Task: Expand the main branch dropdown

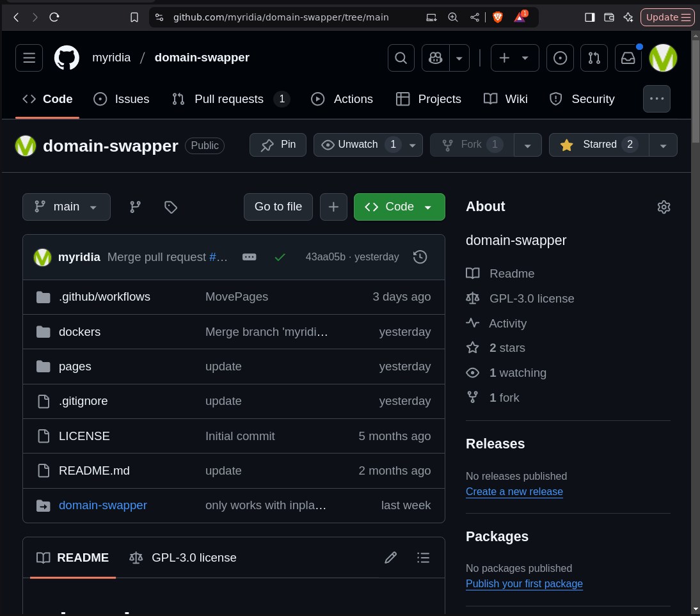Action: 67,207
